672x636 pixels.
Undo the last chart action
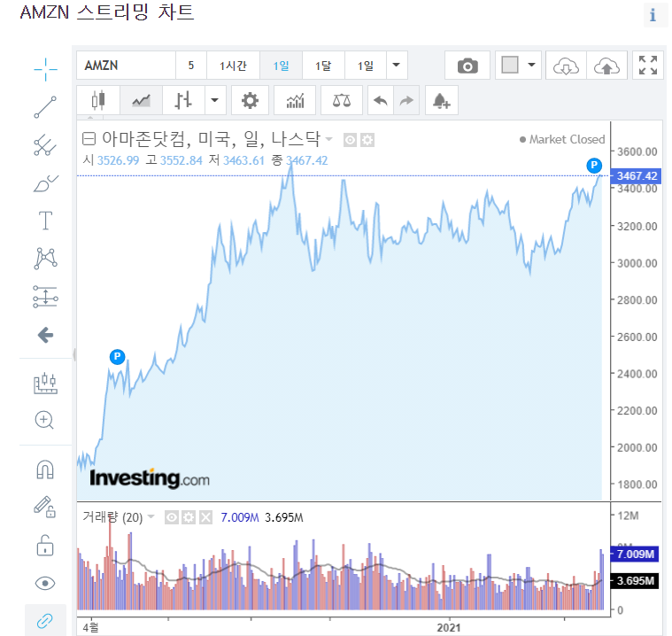tap(381, 100)
